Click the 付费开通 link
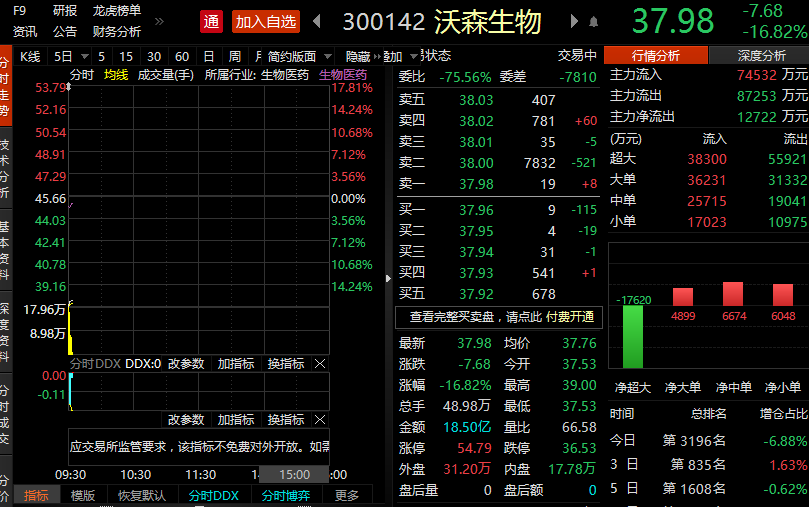The height and width of the screenshot is (507, 809). pos(572,317)
